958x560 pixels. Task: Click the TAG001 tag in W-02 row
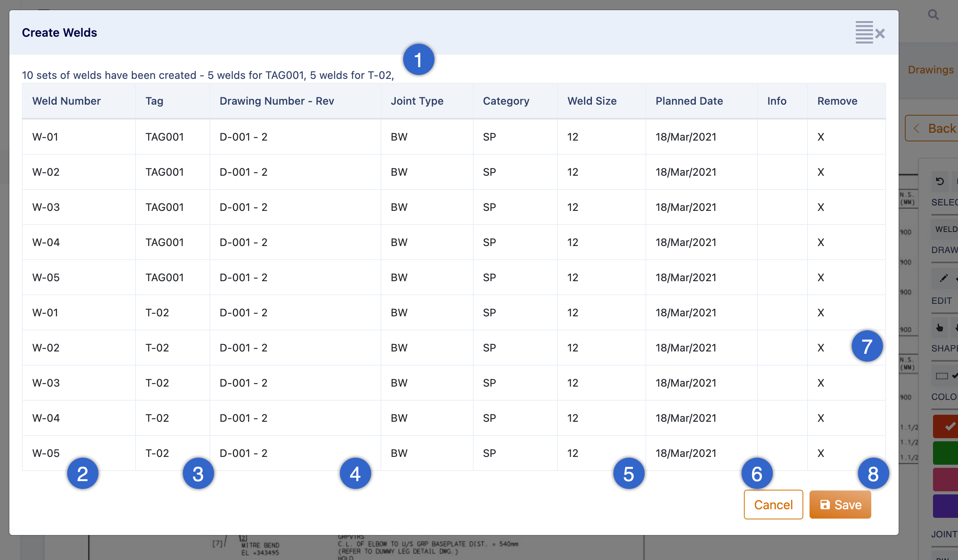pyautogui.click(x=164, y=172)
